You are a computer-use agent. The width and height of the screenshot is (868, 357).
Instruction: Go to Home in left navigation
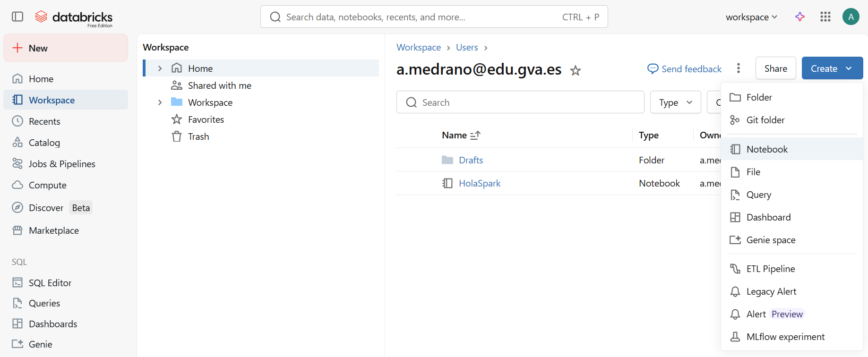66,79
